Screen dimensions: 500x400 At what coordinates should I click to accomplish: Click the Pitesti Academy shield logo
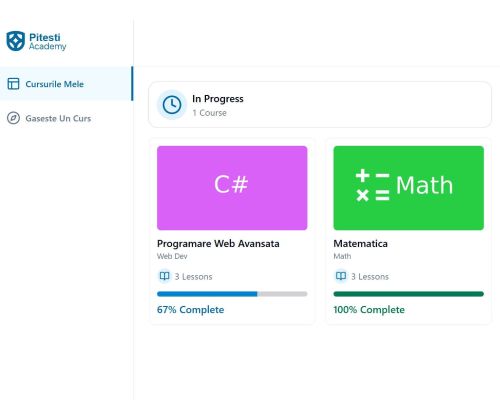(x=16, y=41)
